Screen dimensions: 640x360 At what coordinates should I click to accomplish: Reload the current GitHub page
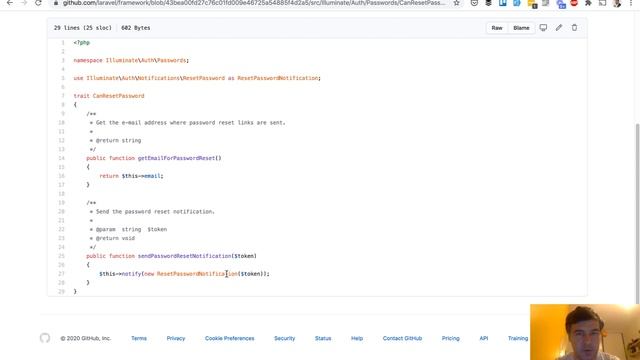tap(38, 3)
